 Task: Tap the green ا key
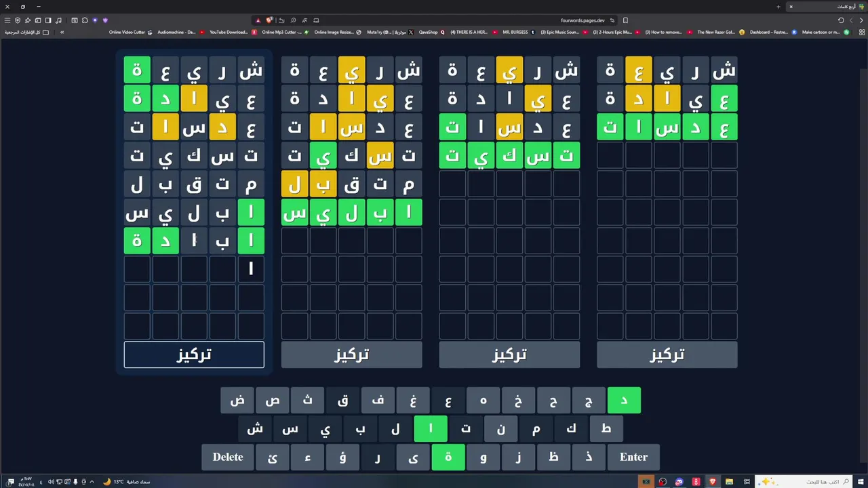pos(430,428)
